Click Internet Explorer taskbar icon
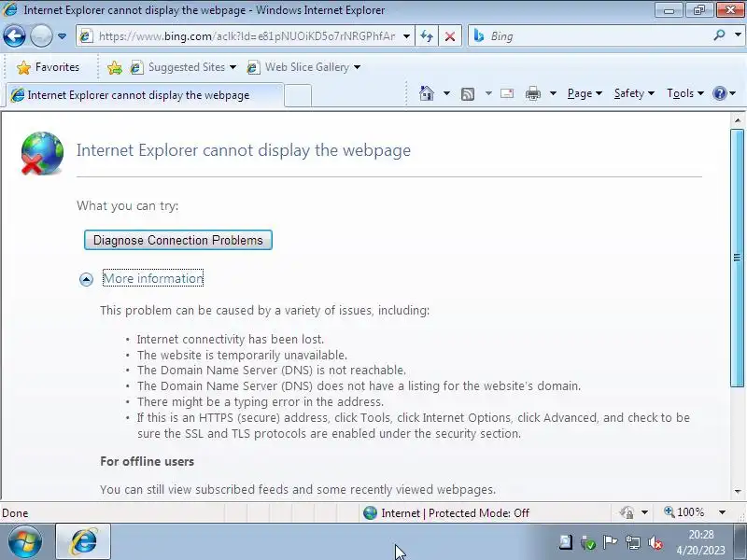Image resolution: width=747 pixels, height=560 pixels. point(83,541)
